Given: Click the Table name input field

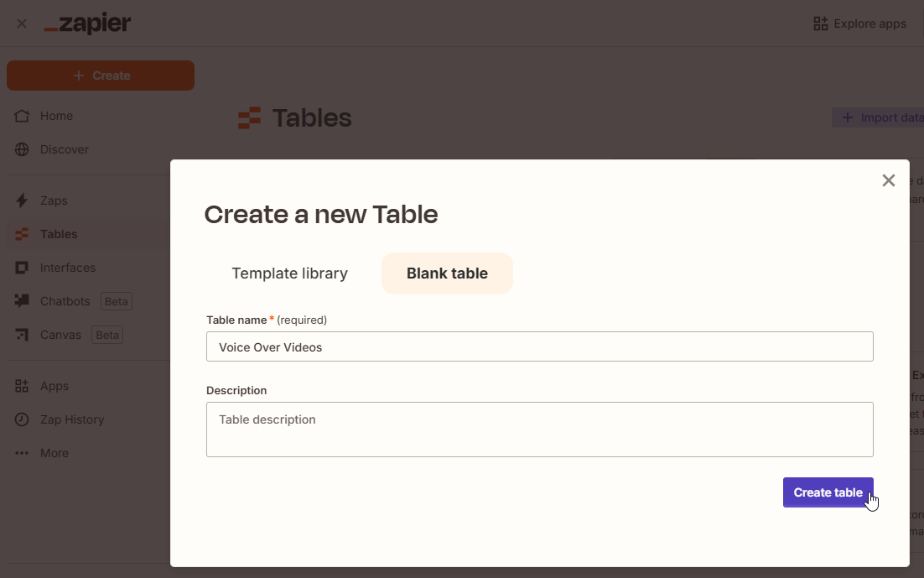Looking at the screenshot, I should point(539,346).
